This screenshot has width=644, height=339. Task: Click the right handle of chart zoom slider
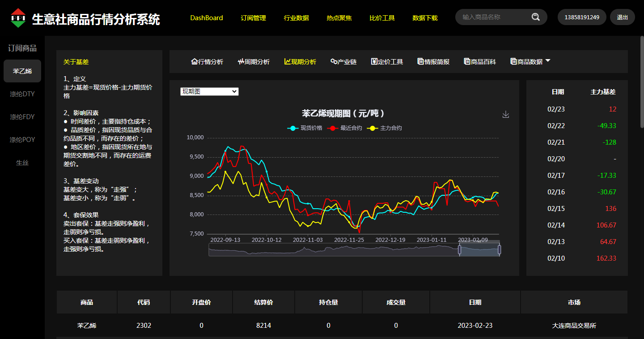click(x=500, y=249)
